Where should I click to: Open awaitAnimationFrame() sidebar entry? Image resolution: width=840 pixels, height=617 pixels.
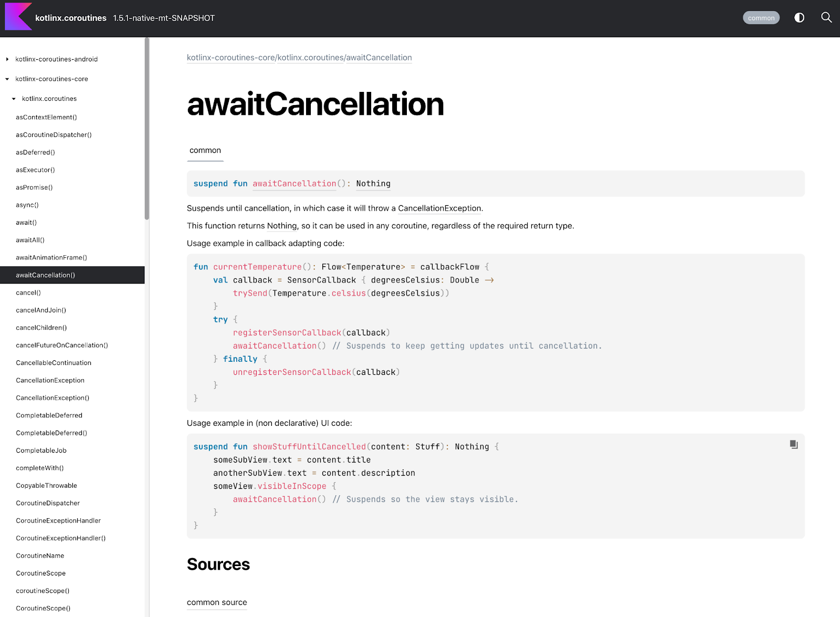[x=51, y=258]
